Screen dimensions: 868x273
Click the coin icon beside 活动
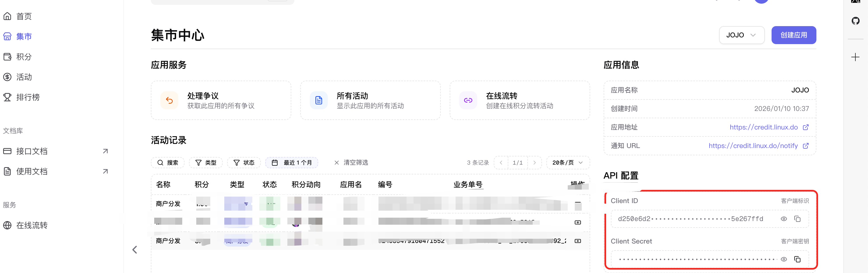pyautogui.click(x=7, y=77)
